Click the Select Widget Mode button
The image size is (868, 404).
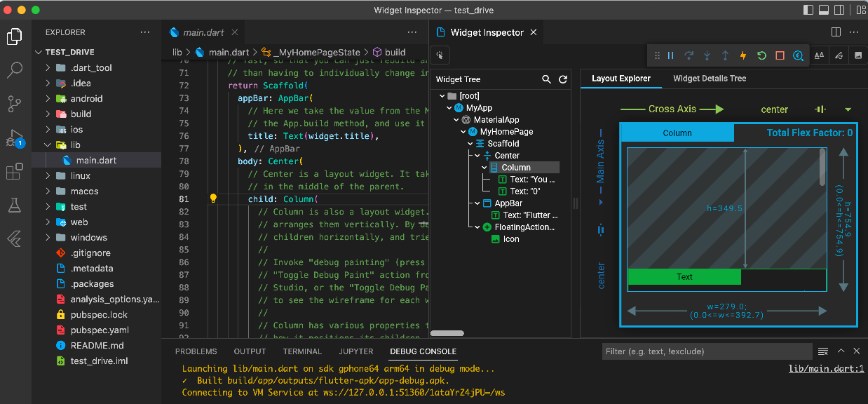[440, 55]
